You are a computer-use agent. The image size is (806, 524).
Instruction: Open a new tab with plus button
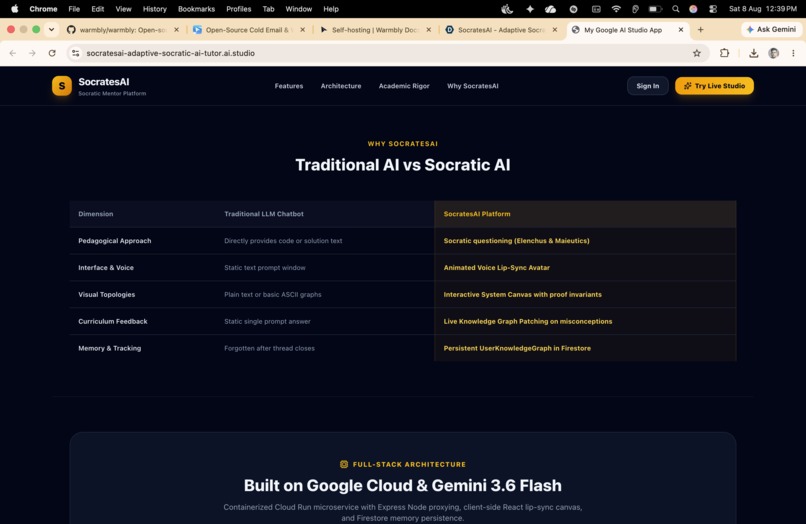701,30
